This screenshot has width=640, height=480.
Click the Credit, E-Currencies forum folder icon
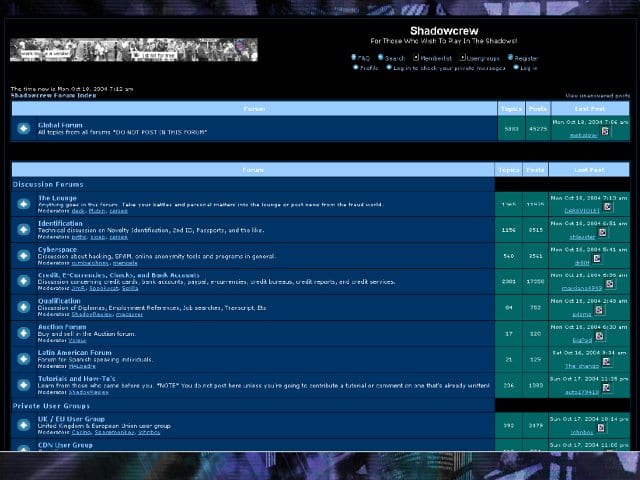(24, 281)
